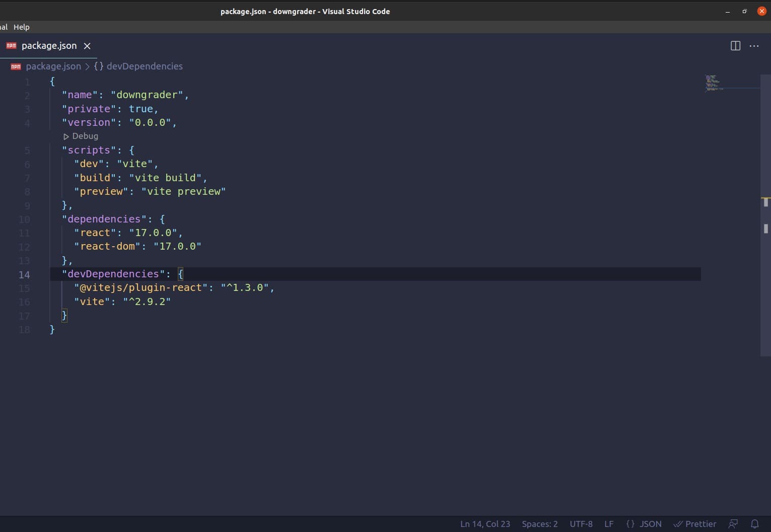Open the editor More Actions ellipsis menu
Viewport: 771px width, 532px height.
tap(754, 46)
